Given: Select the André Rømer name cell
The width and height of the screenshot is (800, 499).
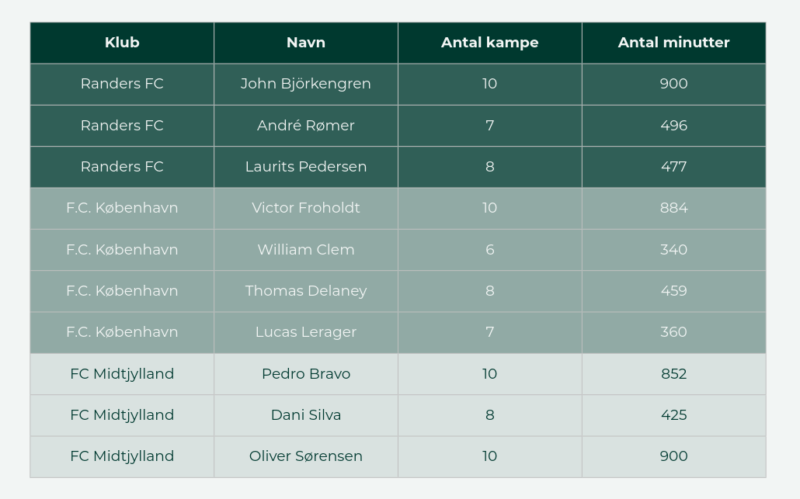Looking at the screenshot, I should (x=306, y=126).
